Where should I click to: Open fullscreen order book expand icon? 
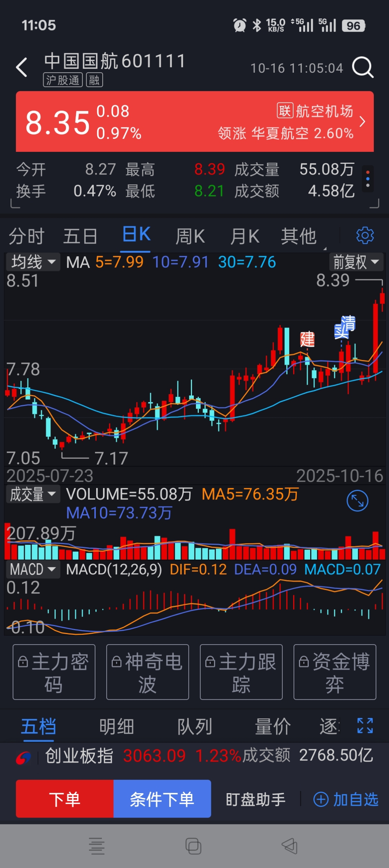click(365, 726)
